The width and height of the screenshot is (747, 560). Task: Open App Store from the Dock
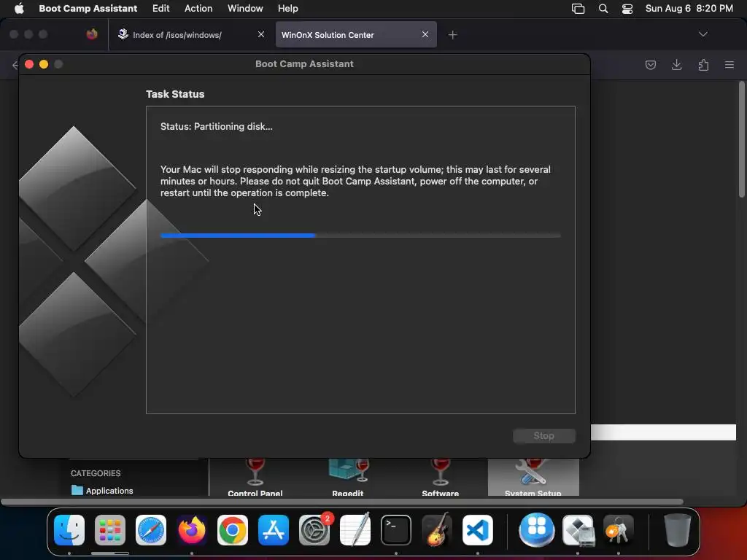(x=274, y=530)
